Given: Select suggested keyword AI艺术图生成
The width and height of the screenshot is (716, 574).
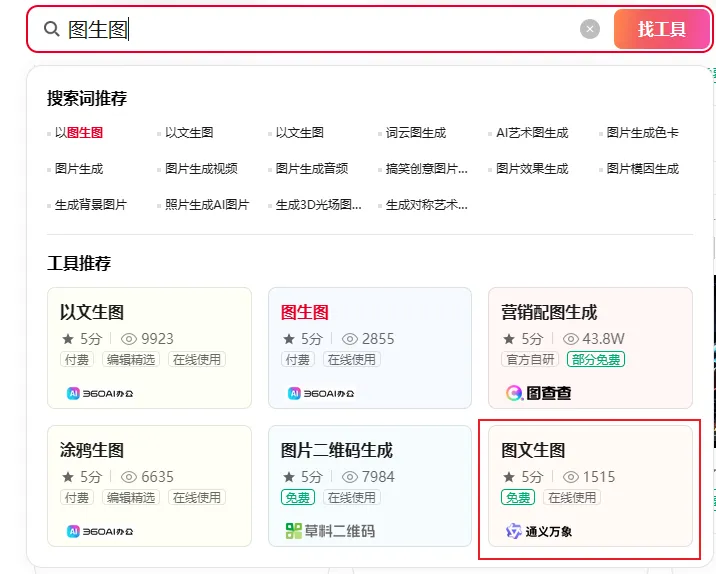Looking at the screenshot, I should [x=532, y=133].
